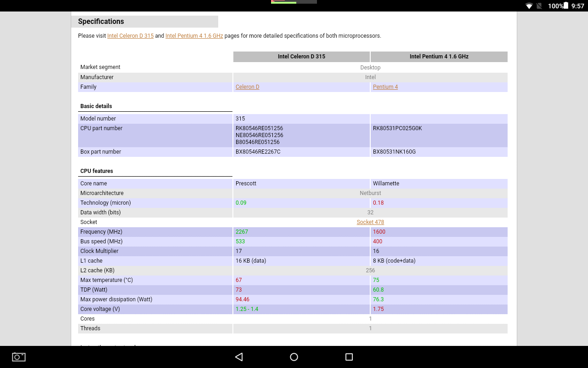
Task: Select the 400 bus speed value
Action: tap(378, 241)
